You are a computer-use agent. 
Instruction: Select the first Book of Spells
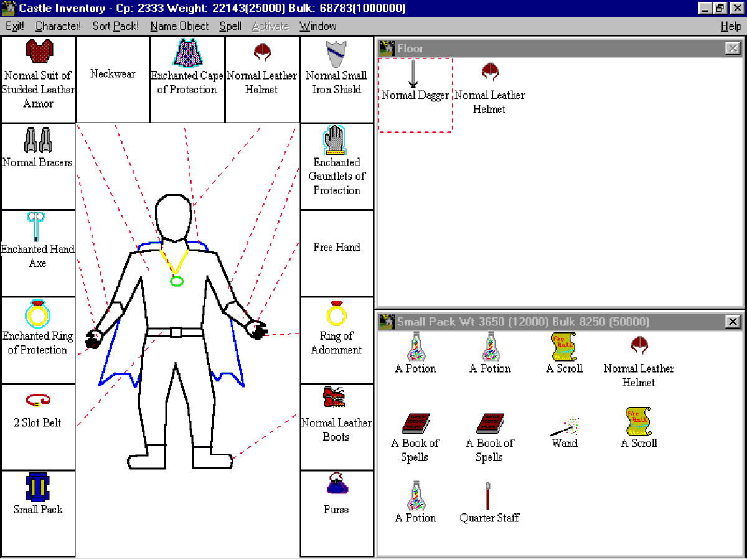415,423
